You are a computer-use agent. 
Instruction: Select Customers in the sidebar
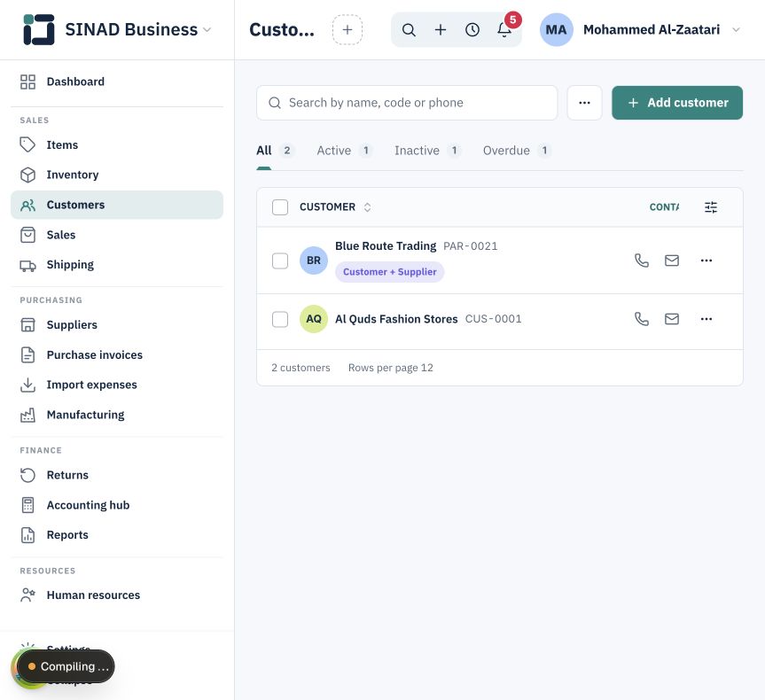tap(117, 205)
